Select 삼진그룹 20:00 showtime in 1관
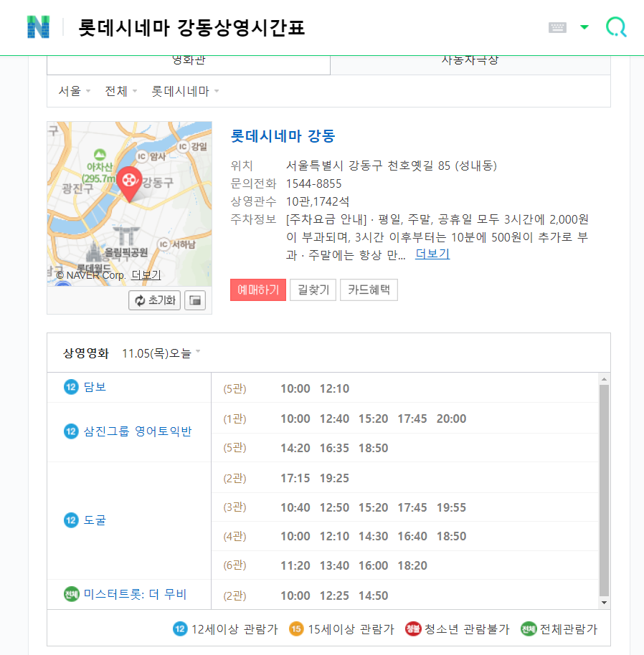Screen dimensions: 644x655 tap(451, 419)
